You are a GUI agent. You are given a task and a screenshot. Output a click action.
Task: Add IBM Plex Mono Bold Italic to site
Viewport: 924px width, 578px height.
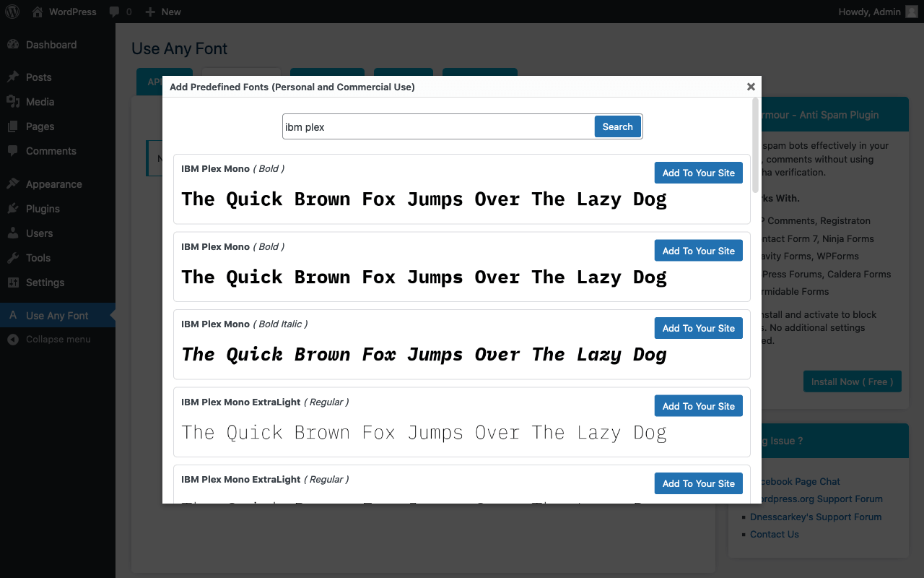pyautogui.click(x=699, y=328)
